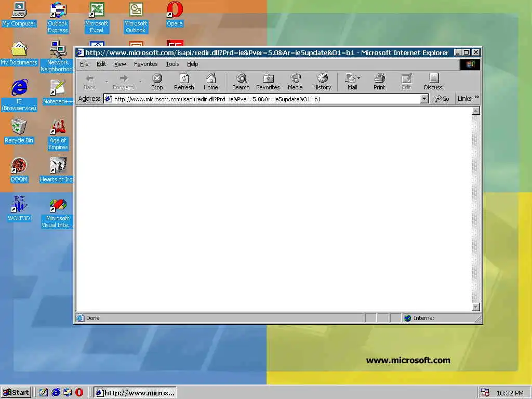Open the Start menu
Image resolution: width=532 pixels, height=399 pixels.
(16, 393)
